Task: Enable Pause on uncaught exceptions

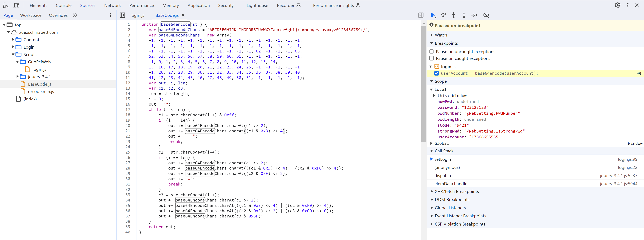Action: (x=432, y=51)
